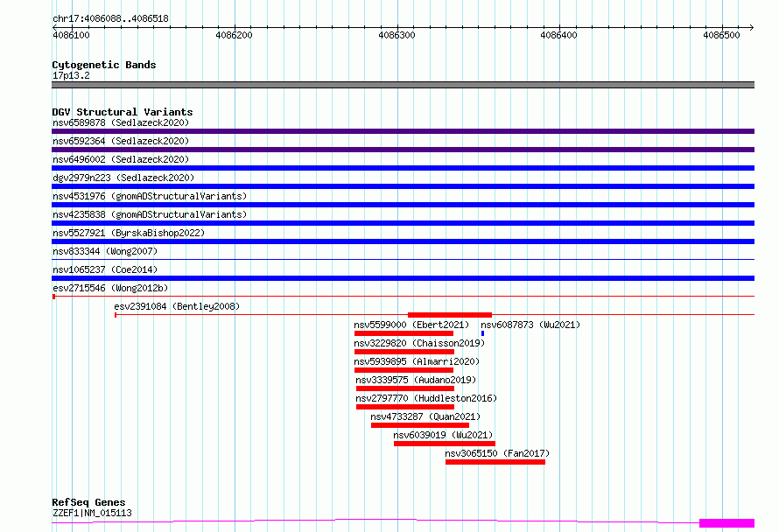Open the Cytogenetic Bands track title

104,65
